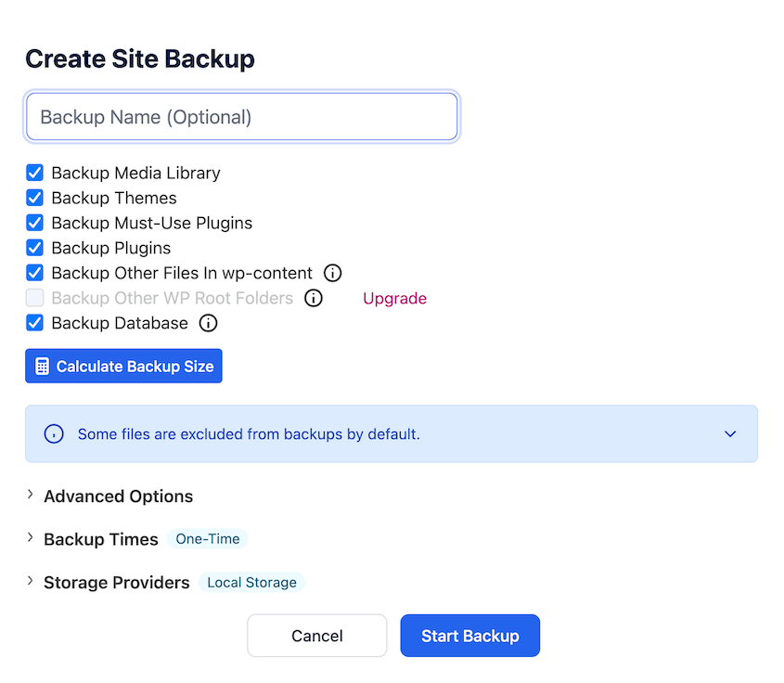Toggle Backup Plugins checkbox

[34, 248]
